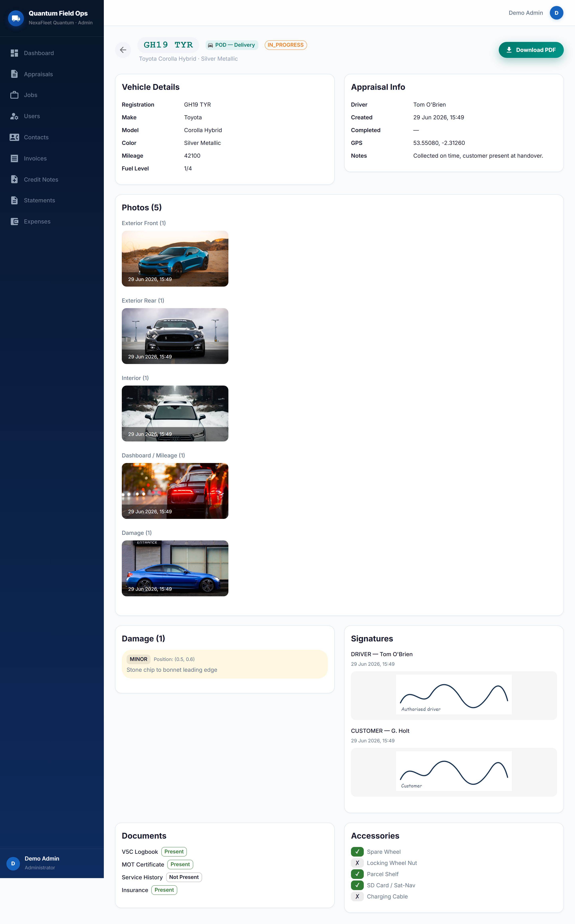Click the Insurance Present badge
This screenshot has height=924, width=575.
pyautogui.click(x=164, y=890)
